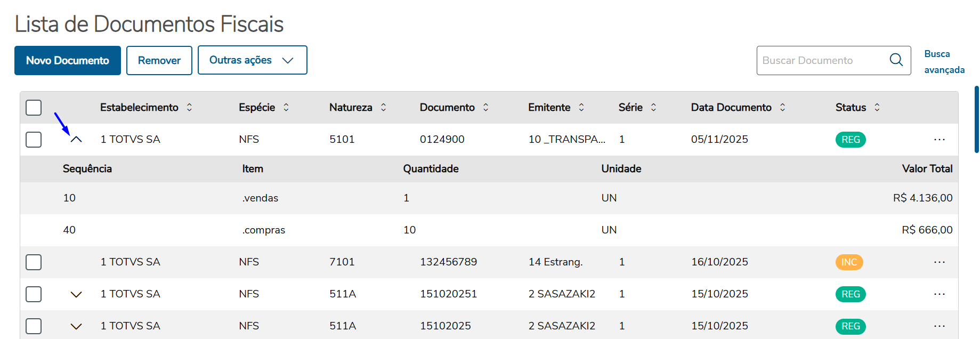
Task: Click the Novo Documento button
Action: point(68,60)
